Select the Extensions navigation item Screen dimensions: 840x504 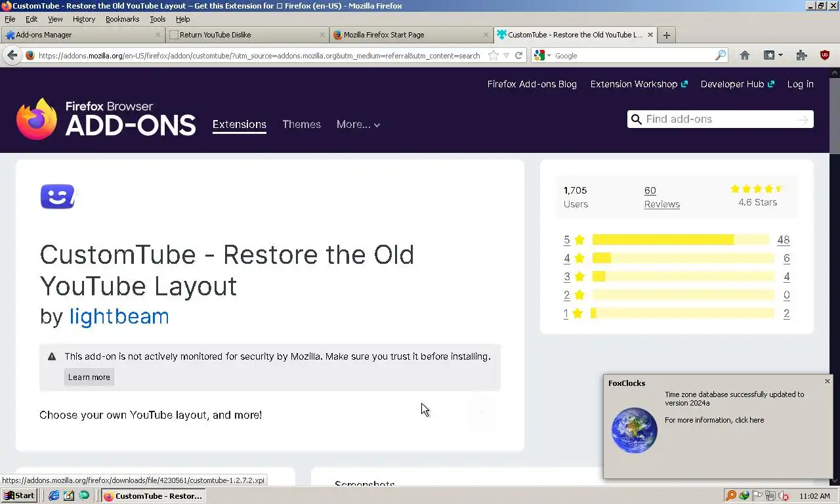pos(239,125)
